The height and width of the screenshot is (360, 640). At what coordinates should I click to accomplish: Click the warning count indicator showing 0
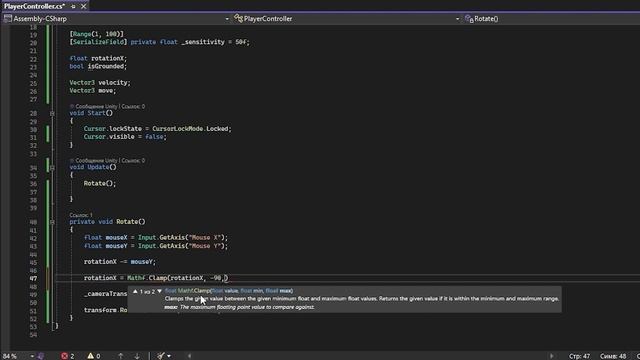(x=94, y=356)
